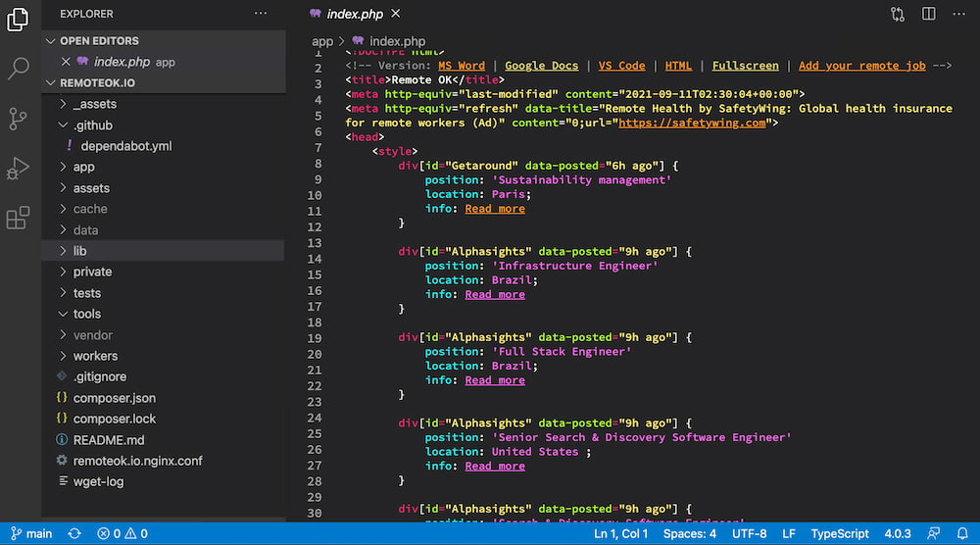The width and height of the screenshot is (980, 545).
Task: Collapse the .github folder
Action: 92,125
